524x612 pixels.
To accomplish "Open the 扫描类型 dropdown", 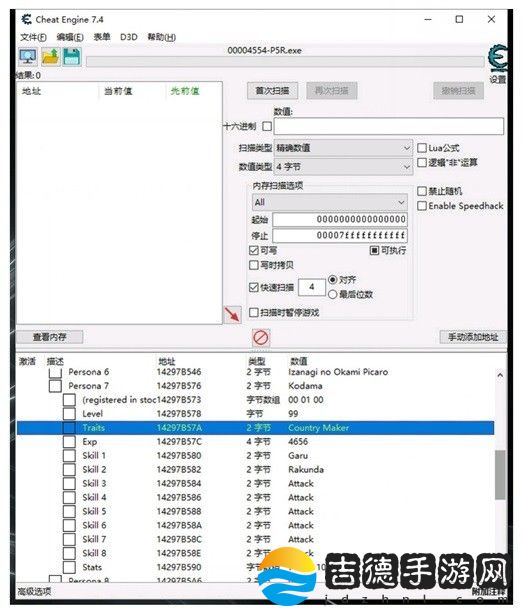I will 343,148.
